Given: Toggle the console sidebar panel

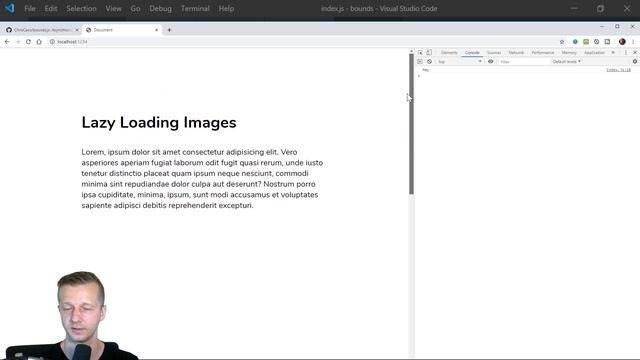Looking at the screenshot, I should (x=420, y=62).
